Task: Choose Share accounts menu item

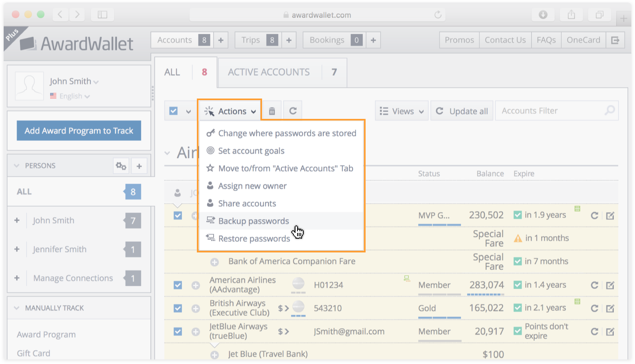Action: [x=281, y=203]
